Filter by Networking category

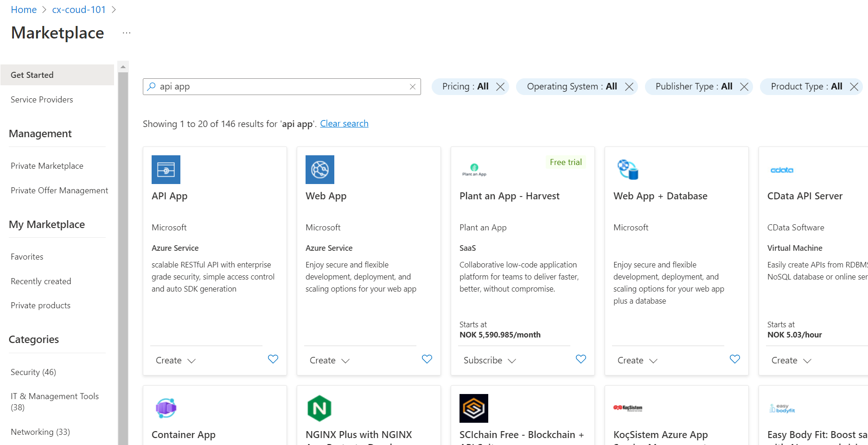[x=40, y=432]
